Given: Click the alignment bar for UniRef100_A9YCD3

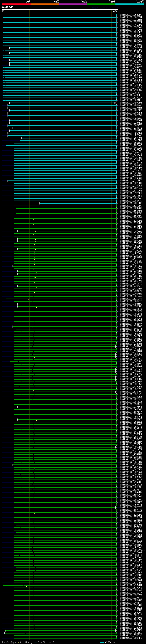Looking at the screenshot, I should pos(63,103).
